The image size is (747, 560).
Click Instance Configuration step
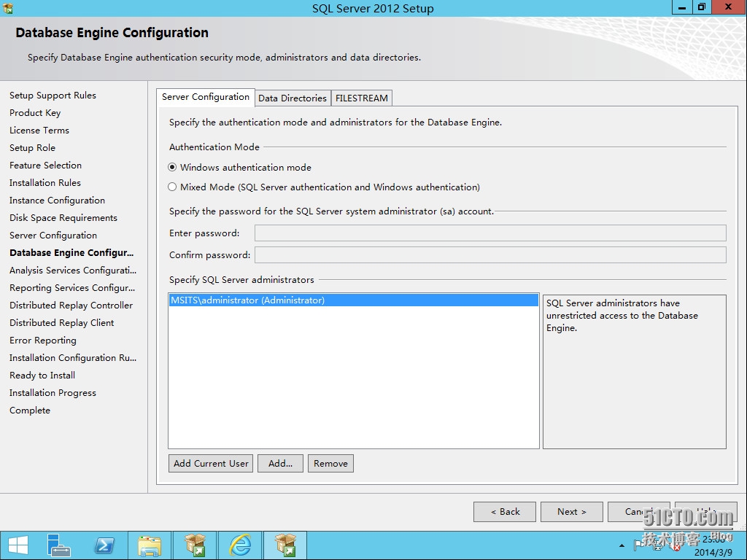tap(57, 201)
